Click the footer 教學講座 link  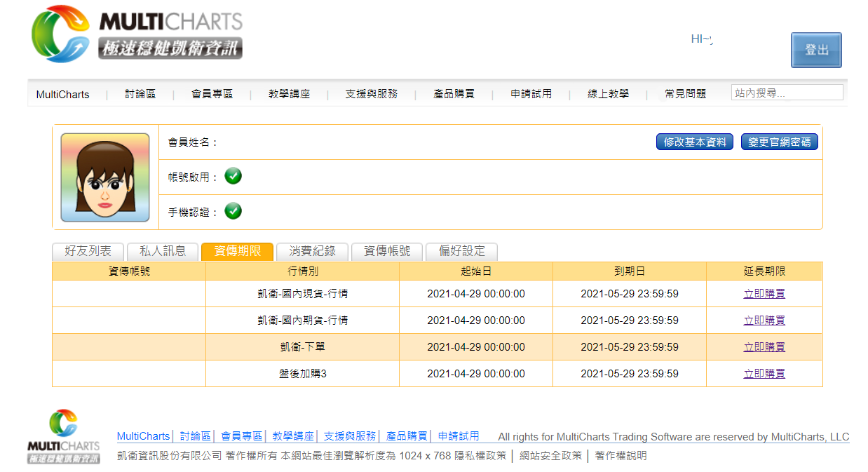293,436
